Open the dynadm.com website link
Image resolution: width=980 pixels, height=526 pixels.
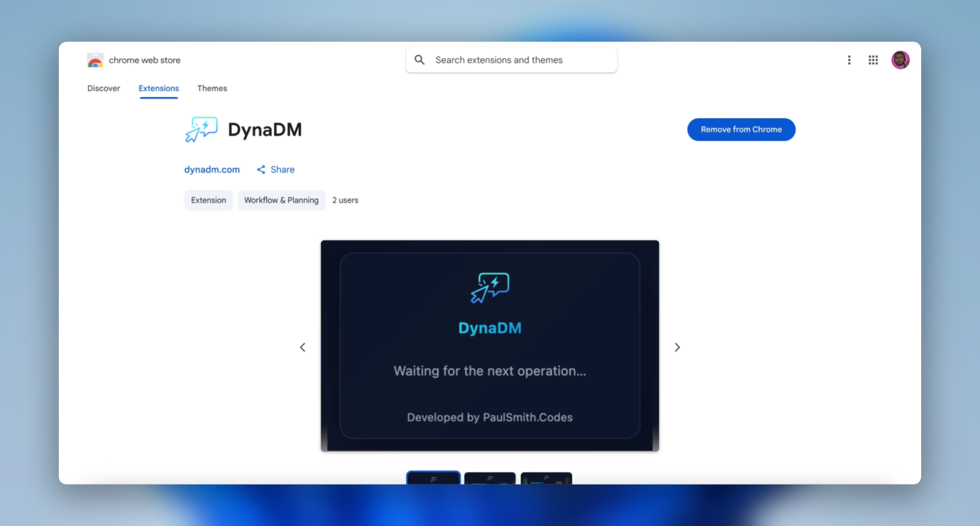(x=212, y=169)
